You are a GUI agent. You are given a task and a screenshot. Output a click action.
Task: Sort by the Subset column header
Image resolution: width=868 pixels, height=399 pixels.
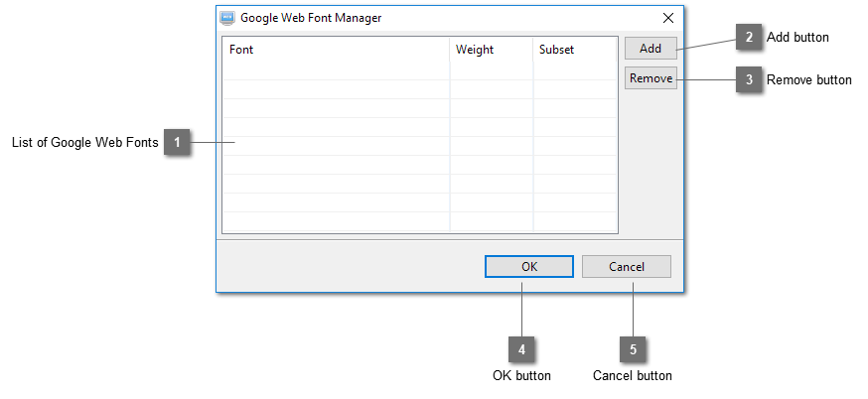575,50
